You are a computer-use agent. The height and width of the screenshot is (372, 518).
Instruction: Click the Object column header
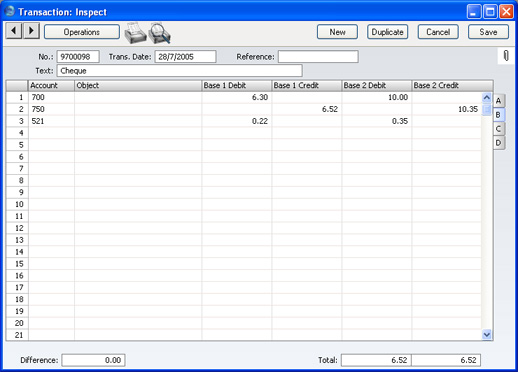coord(138,85)
